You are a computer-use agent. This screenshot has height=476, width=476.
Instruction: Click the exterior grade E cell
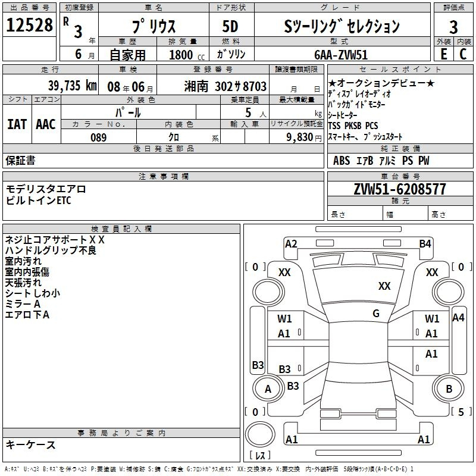pos(443,54)
